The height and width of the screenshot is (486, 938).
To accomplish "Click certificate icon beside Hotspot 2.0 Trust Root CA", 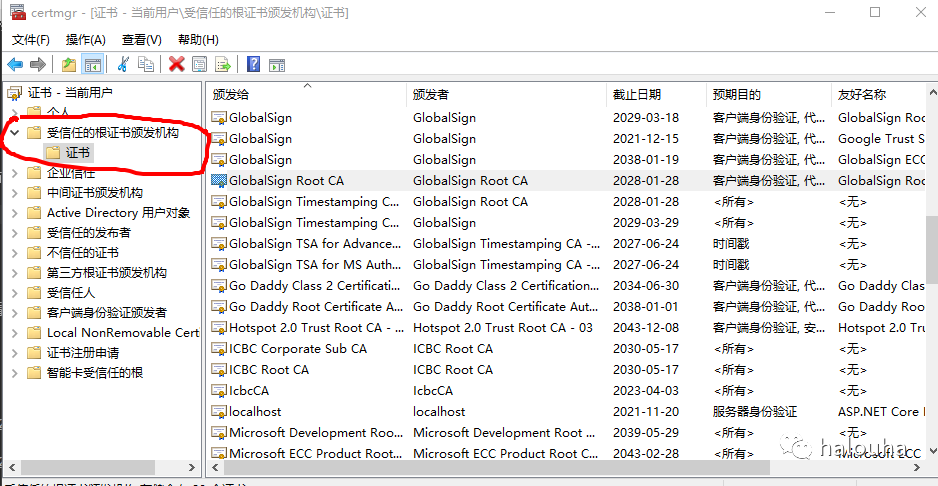I will coord(220,327).
